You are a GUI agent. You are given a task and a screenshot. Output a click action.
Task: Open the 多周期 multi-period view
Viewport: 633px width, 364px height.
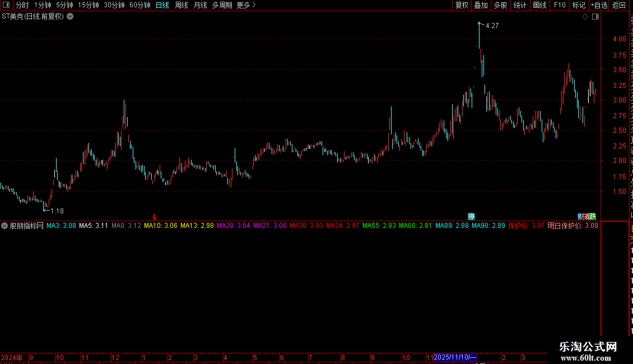click(222, 5)
